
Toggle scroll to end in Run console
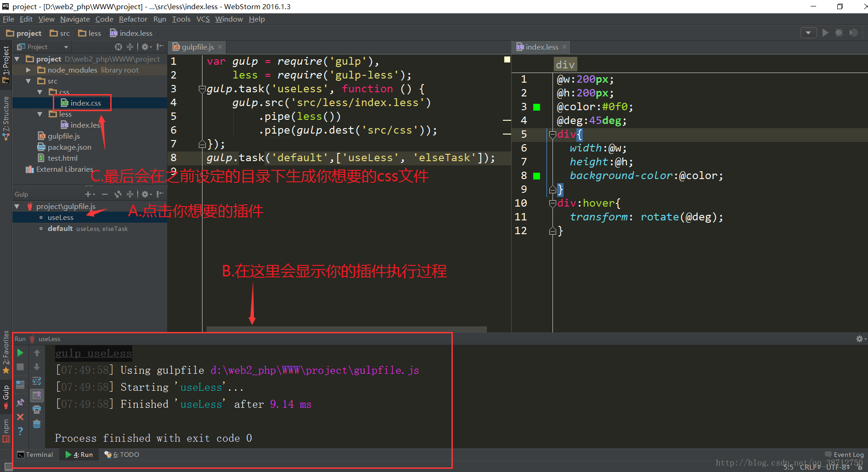point(37,395)
